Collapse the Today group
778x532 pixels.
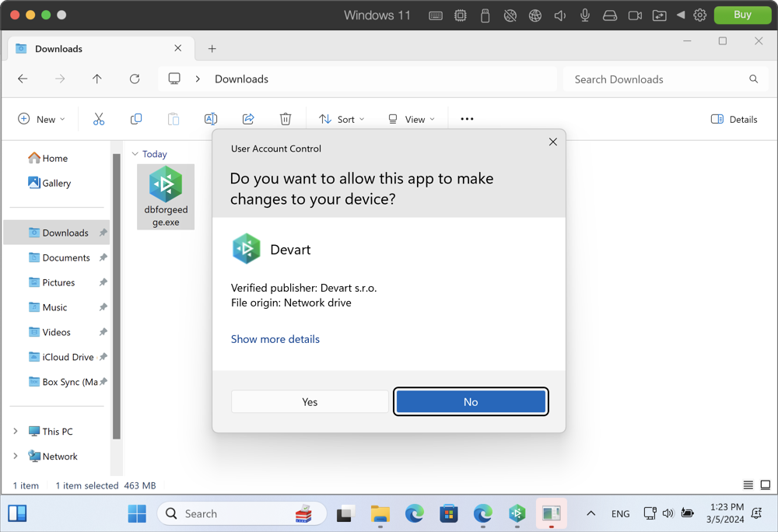click(135, 154)
